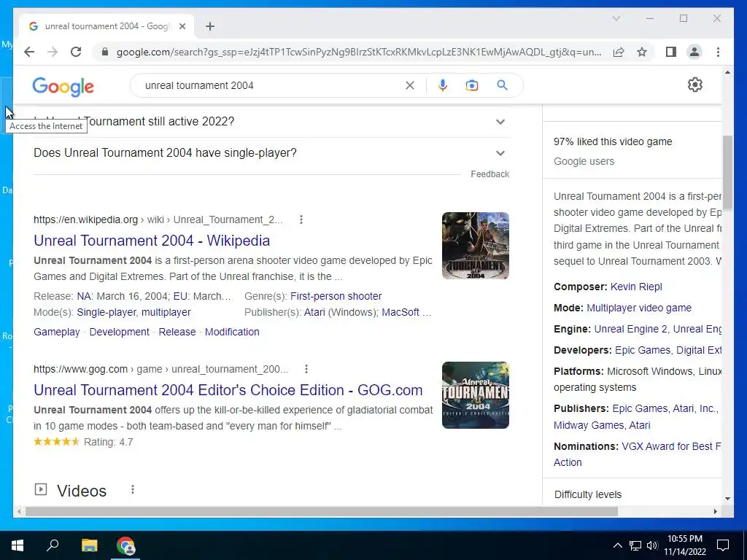This screenshot has height=560, width=747.
Task: Click the address bar URL
Action: click(x=358, y=52)
